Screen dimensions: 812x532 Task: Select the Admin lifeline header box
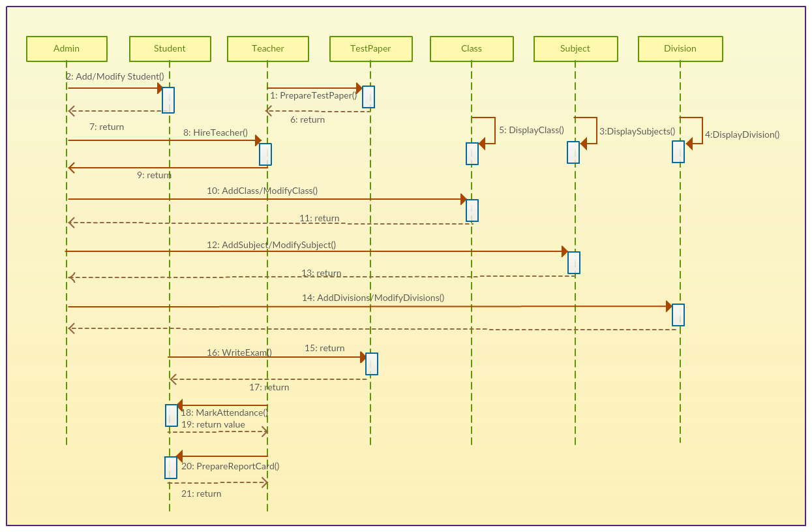[66, 48]
